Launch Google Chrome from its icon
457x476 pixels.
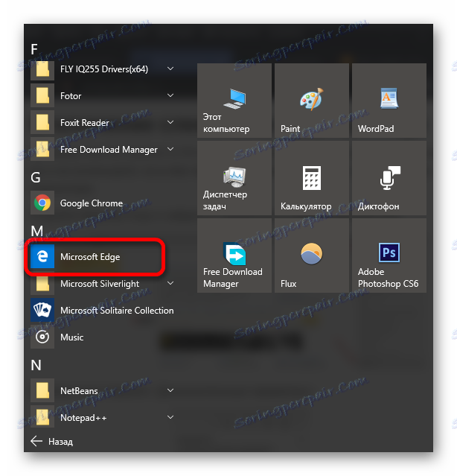point(42,203)
